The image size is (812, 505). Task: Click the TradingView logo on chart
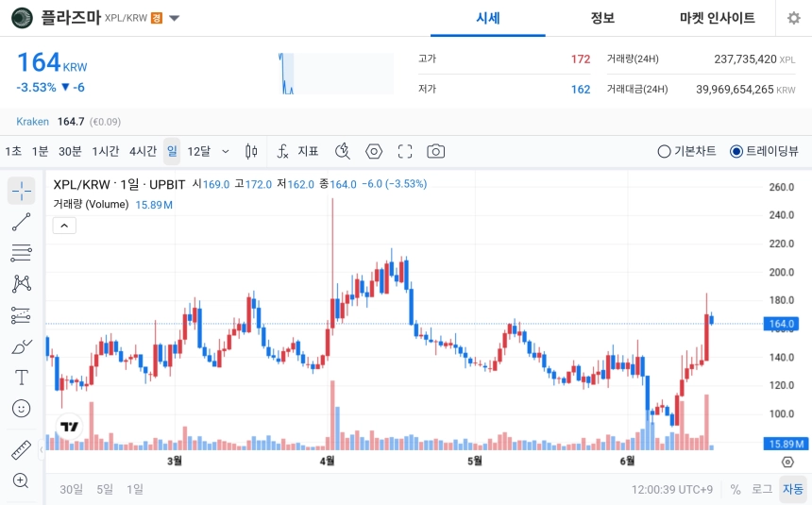pos(69,427)
